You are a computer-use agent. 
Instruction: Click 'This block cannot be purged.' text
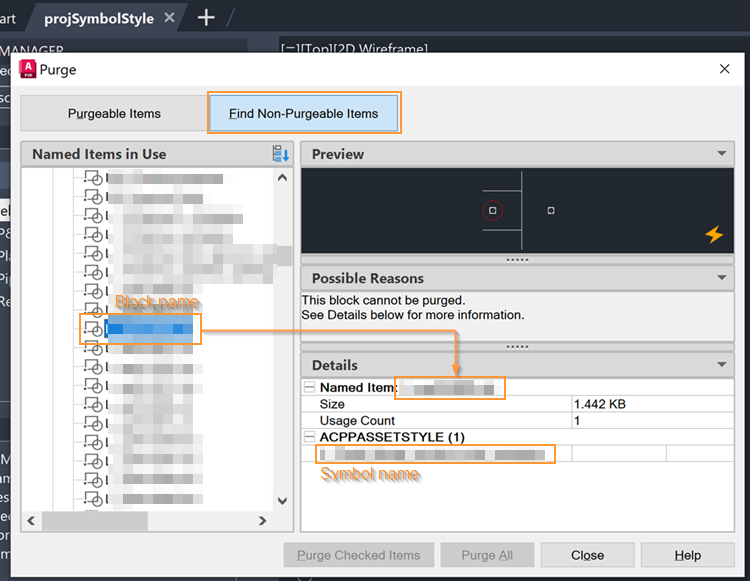383,300
